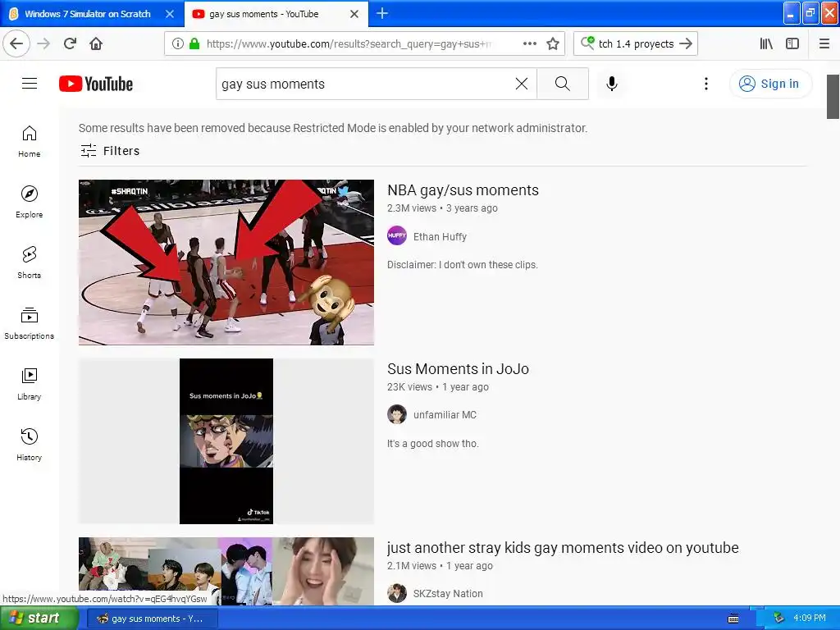Click the YouTube logo
This screenshot has width=840, height=630.
point(96,84)
